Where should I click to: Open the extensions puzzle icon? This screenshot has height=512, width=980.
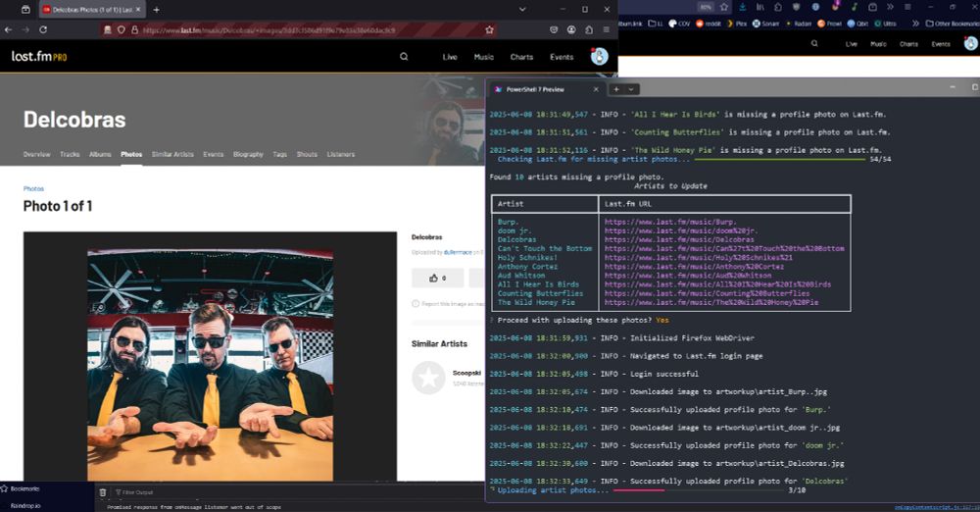[x=589, y=29]
